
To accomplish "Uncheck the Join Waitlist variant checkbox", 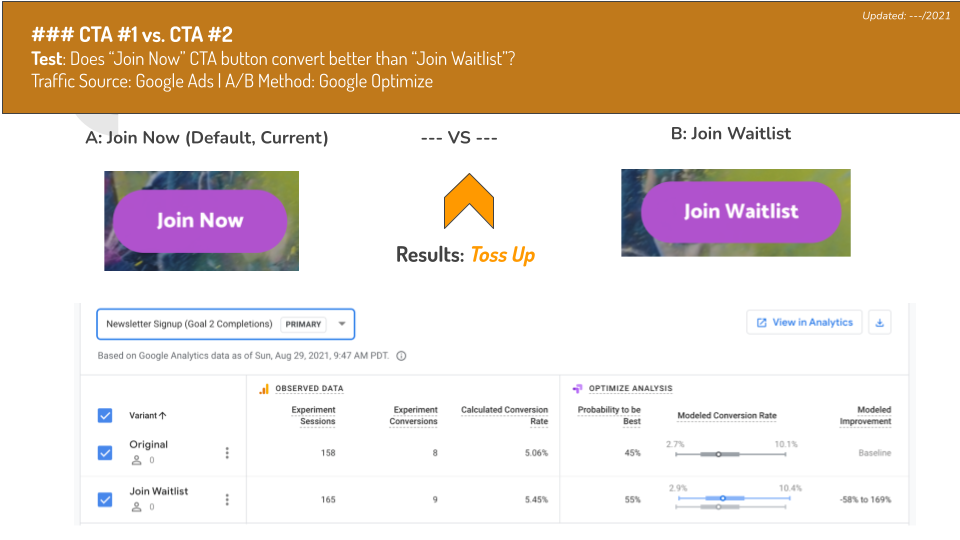I will click(105, 500).
